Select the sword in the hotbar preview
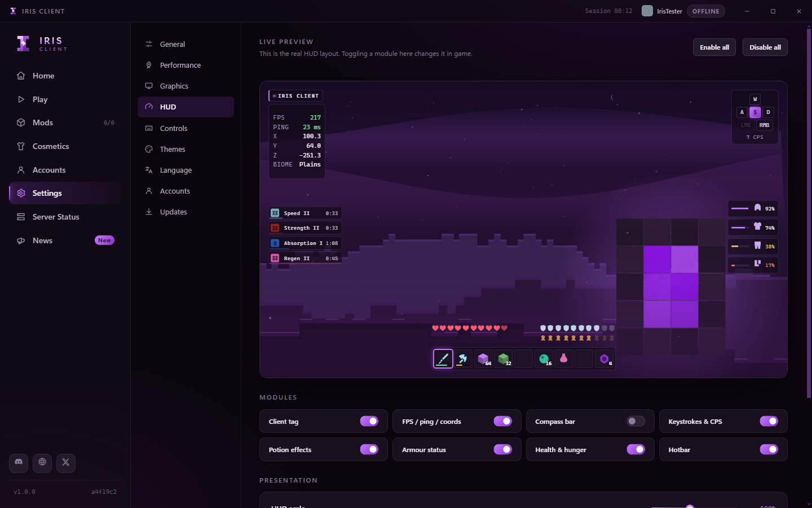This screenshot has width=812, height=508. coord(443,358)
